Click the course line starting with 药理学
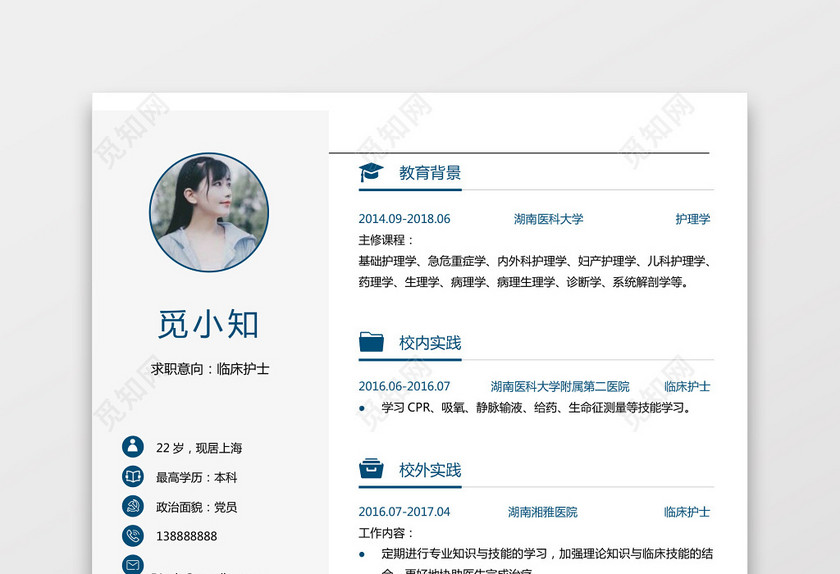840x574 pixels. (x=523, y=282)
